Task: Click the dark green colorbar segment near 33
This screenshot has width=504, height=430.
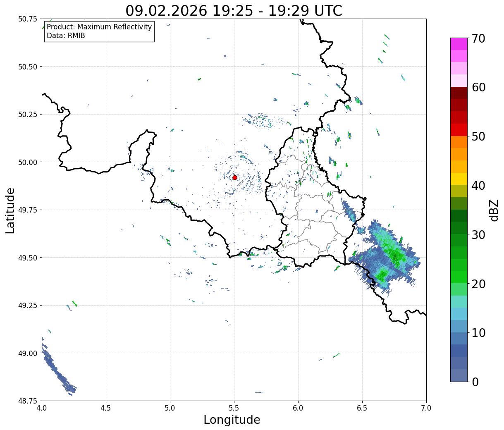Action: click(459, 215)
